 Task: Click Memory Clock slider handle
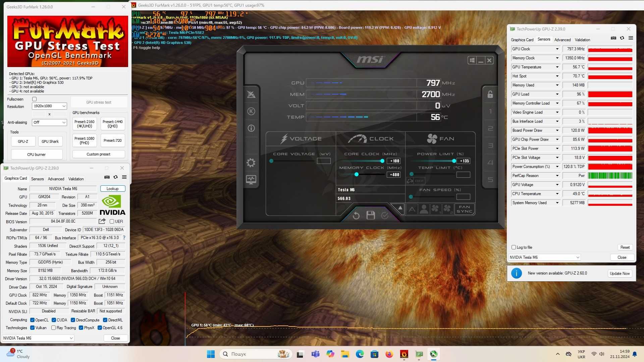click(357, 174)
